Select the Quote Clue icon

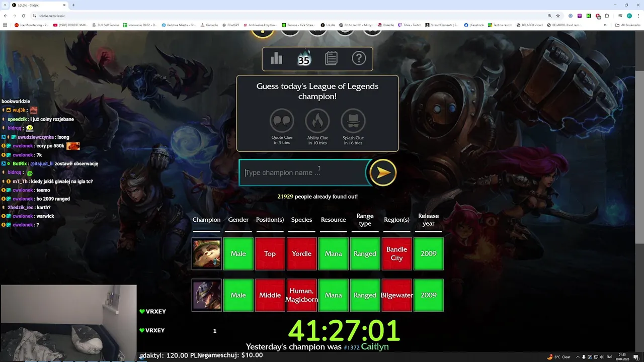coord(282,121)
